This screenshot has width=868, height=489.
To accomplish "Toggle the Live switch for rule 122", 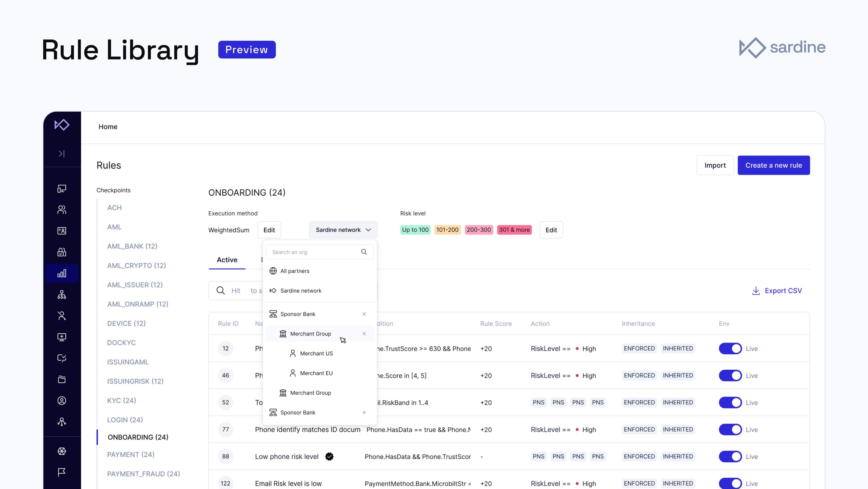I will (730, 484).
